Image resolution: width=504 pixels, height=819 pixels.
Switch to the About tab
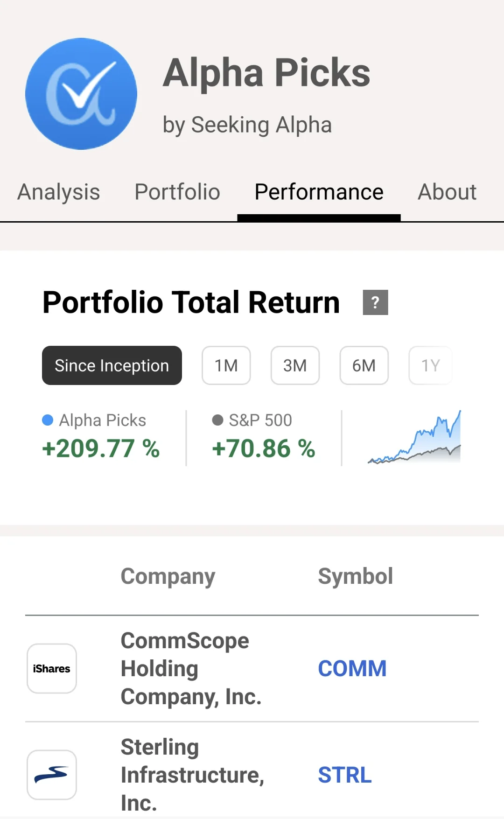click(447, 192)
